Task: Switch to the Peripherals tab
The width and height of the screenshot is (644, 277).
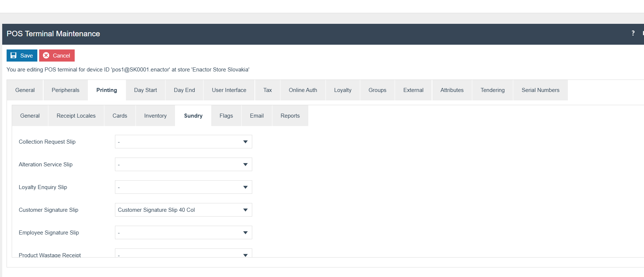Action: (x=66, y=90)
